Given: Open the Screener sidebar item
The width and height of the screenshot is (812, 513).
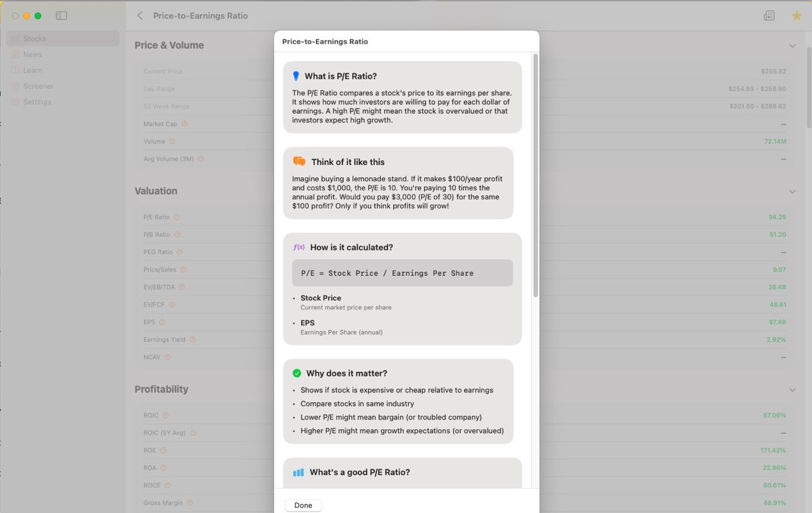Looking at the screenshot, I should [x=38, y=86].
